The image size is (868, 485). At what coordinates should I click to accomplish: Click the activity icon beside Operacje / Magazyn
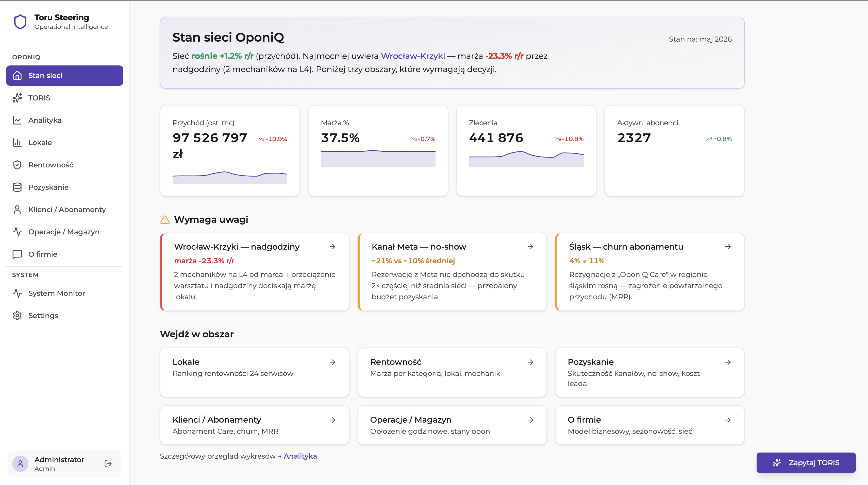(x=17, y=232)
